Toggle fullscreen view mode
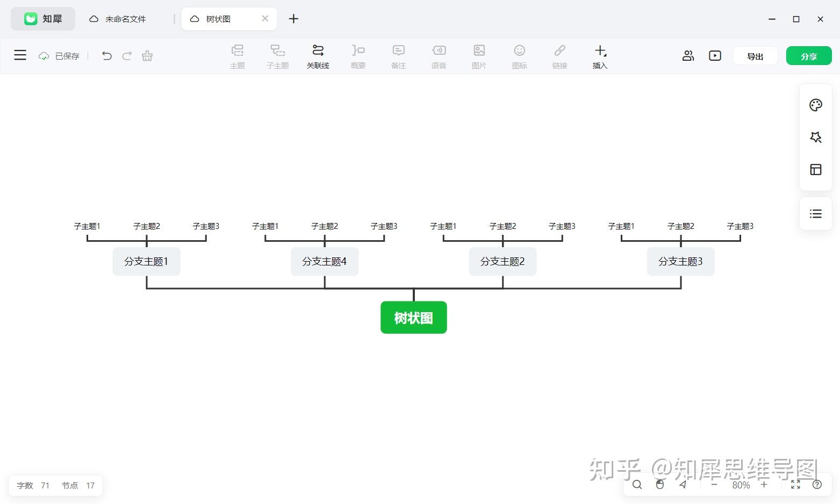The height and width of the screenshot is (504, 840). [x=795, y=485]
